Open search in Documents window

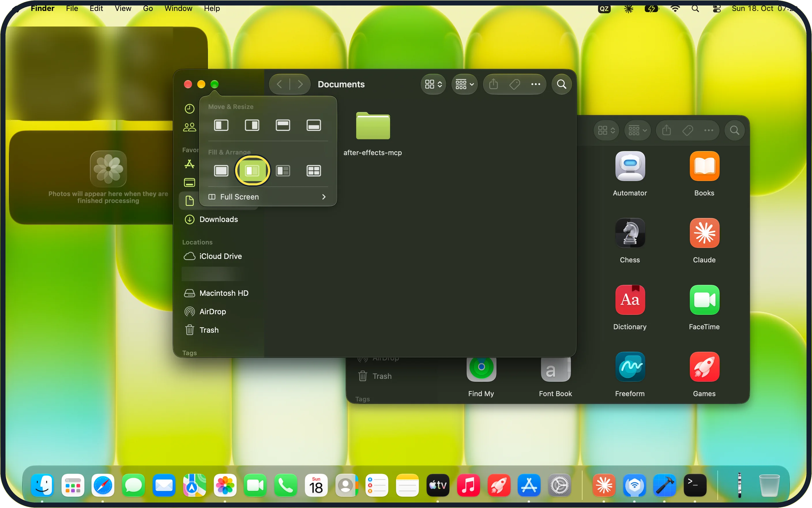(562, 84)
